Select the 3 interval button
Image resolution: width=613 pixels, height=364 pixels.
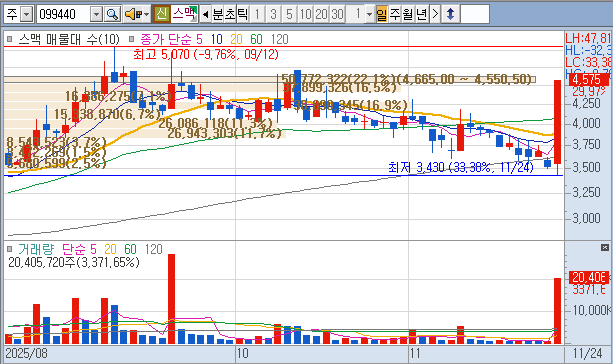point(273,14)
